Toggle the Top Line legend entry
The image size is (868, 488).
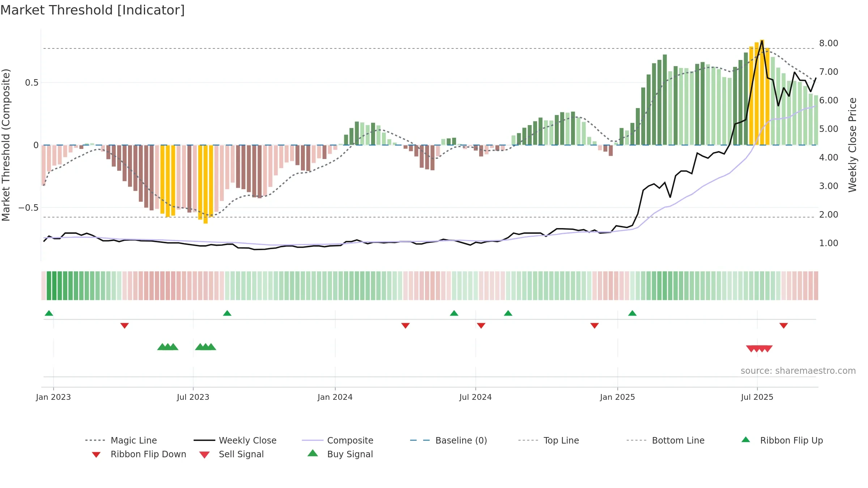(x=549, y=440)
